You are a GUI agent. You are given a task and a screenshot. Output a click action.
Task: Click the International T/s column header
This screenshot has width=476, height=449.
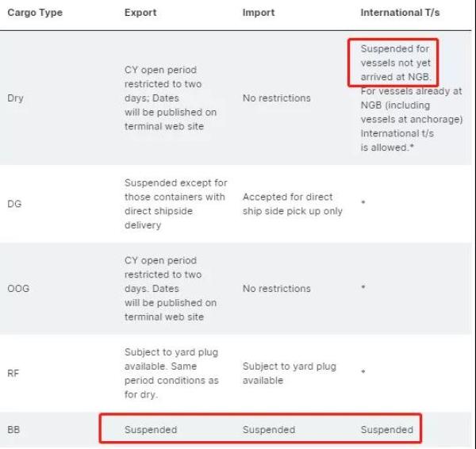tap(400, 13)
